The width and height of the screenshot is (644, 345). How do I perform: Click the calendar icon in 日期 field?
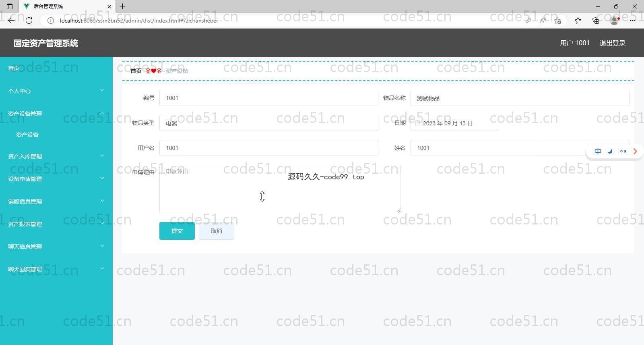pos(418,123)
